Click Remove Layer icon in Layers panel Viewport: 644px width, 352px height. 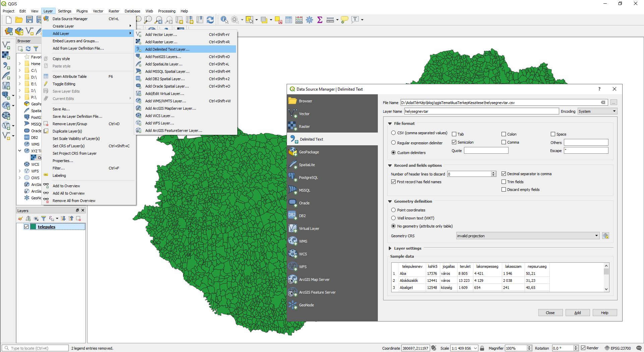click(x=78, y=218)
